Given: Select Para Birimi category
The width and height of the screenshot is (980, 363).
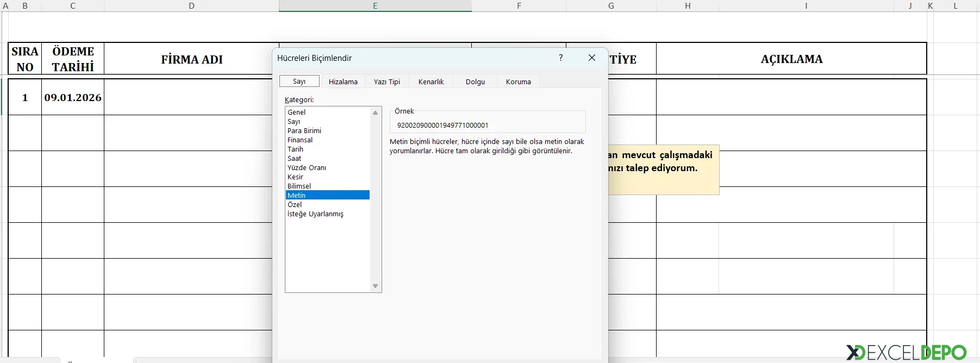Looking at the screenshot, I should point(304,130).
